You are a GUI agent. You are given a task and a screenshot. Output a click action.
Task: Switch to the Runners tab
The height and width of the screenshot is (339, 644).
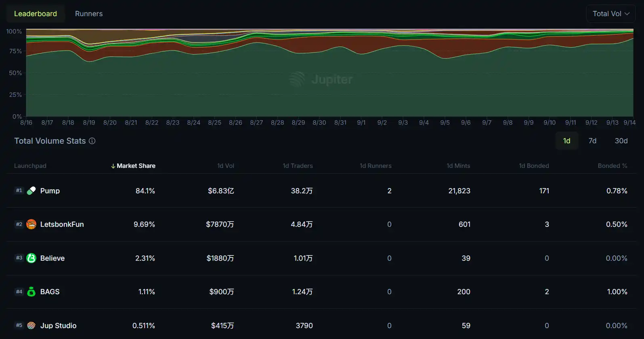[89, 14]
